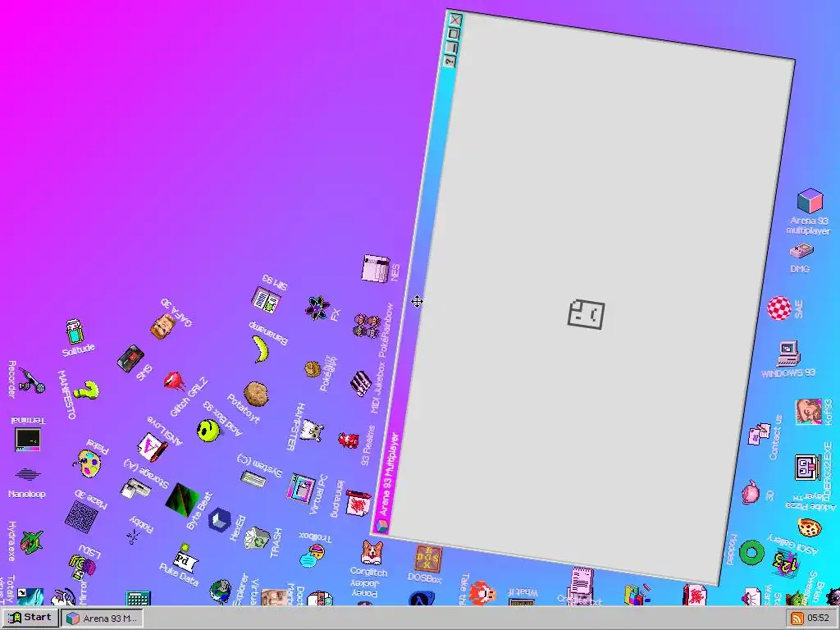The height and width of the screenshot is (630, 840).
Task: Open the PokéRainbow icon
Action: click(367, 326)
